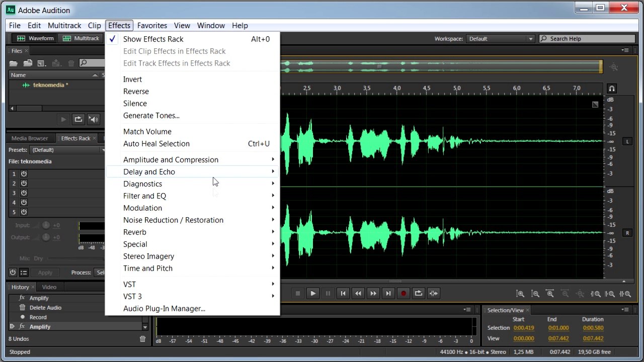Click the toggle list view icon in Effects Rack
The image size is (644, 362).
[x=24, y=273]
